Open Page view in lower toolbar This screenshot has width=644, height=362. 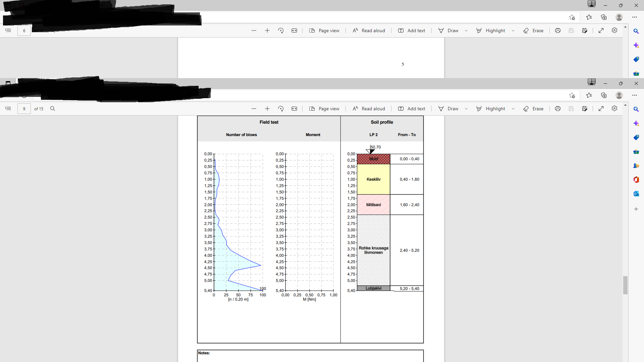(324, 109)
